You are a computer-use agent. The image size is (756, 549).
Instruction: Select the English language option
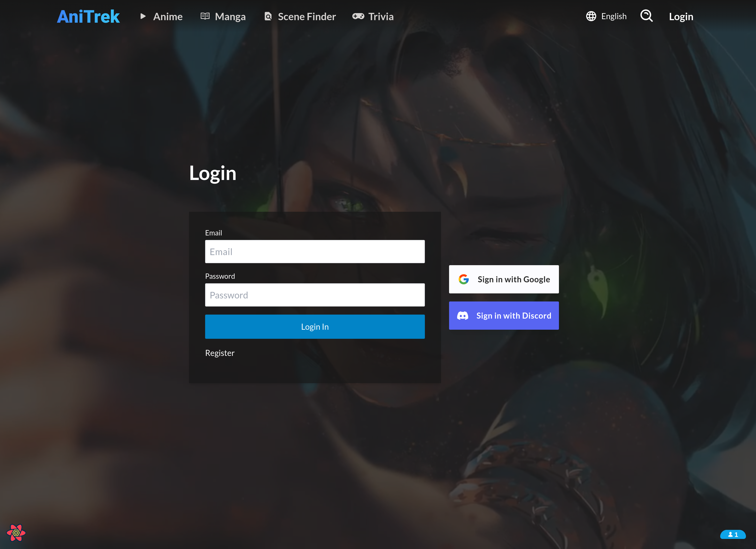tap(607, 16)
